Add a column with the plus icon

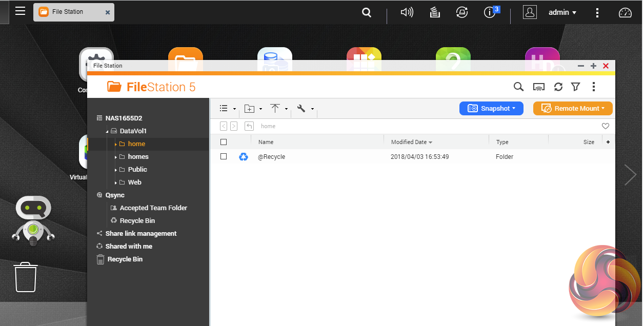[x=608, y=142]
